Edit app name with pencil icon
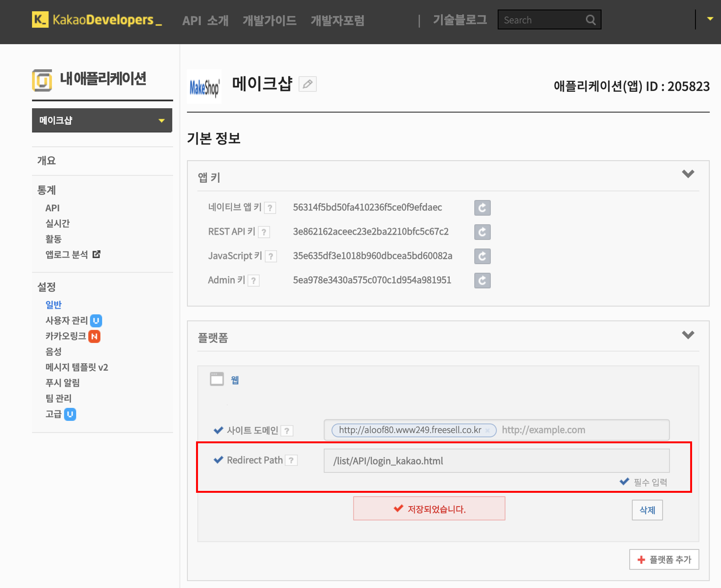 click(308, 84)
